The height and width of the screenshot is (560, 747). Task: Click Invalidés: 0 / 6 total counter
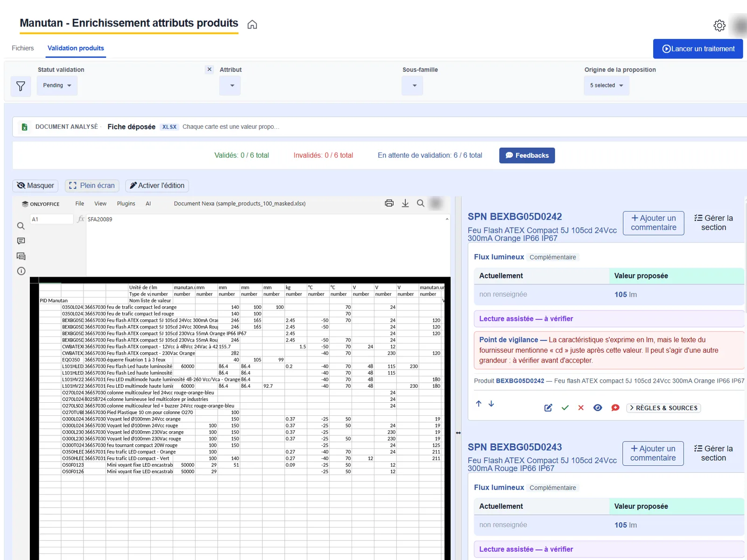click(323, 155)
